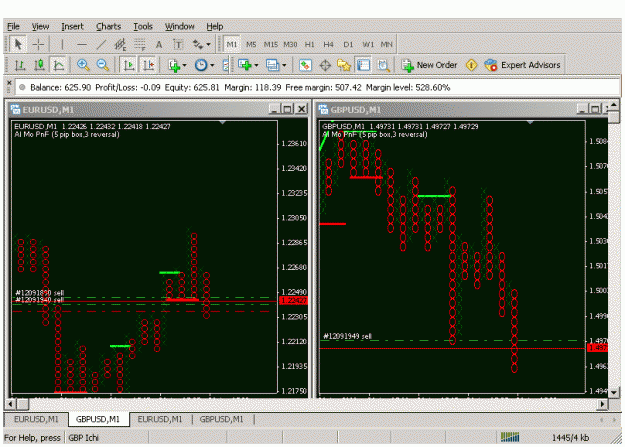
Task: Select the first EURUSD,M1 chart tab
Action: coord(36,419)
